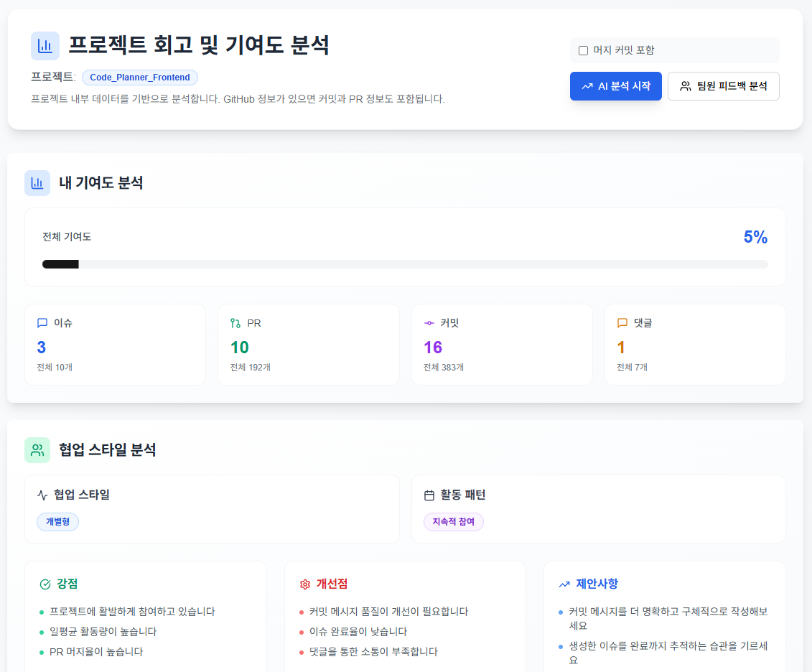
Task: Click the 전체 기여도 progress bar
Action: [x=405, y=264]
